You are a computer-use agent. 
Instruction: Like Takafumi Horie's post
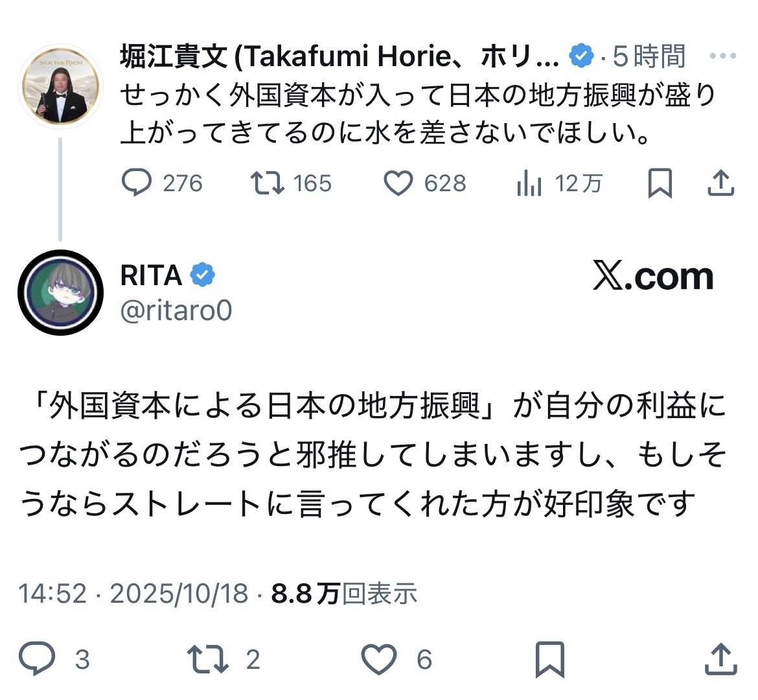coord(398,183)
